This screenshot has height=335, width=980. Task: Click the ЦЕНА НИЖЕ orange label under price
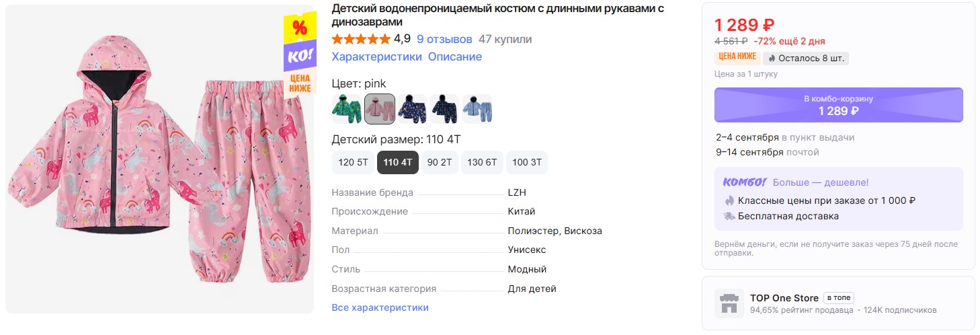pos(737,57)
